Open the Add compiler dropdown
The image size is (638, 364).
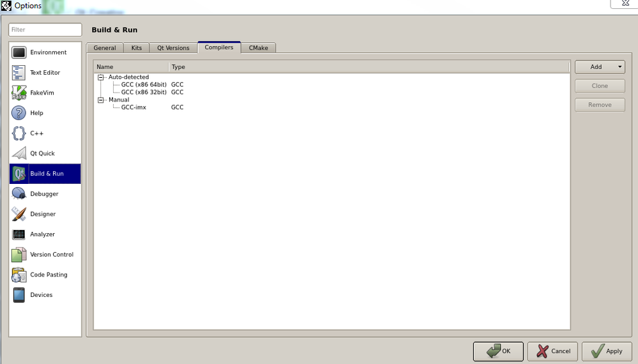[x=600, y=67]
